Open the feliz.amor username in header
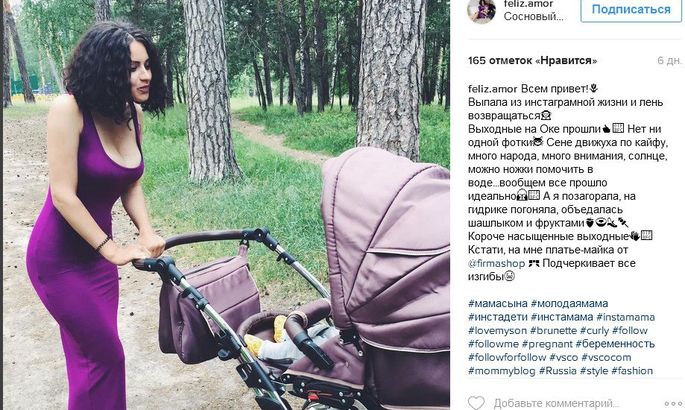 [x=529, y=3]
